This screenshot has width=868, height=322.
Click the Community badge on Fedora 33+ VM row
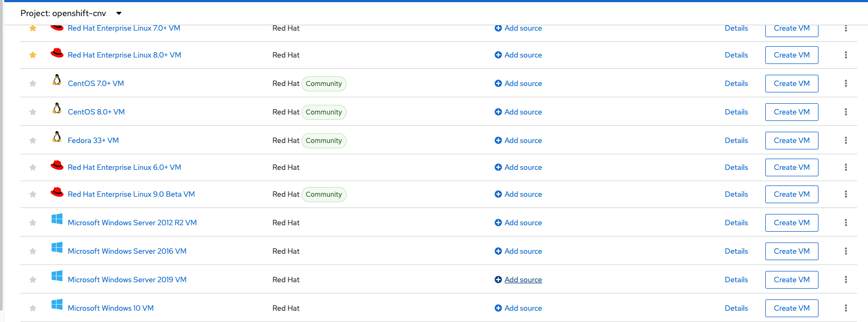tap(324, 140)
